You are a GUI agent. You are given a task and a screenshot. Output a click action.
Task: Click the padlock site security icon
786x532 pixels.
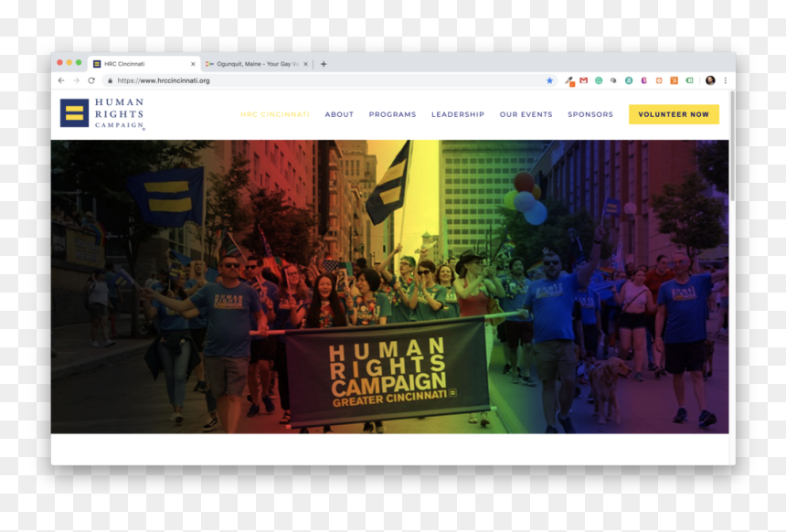[110, 80]
